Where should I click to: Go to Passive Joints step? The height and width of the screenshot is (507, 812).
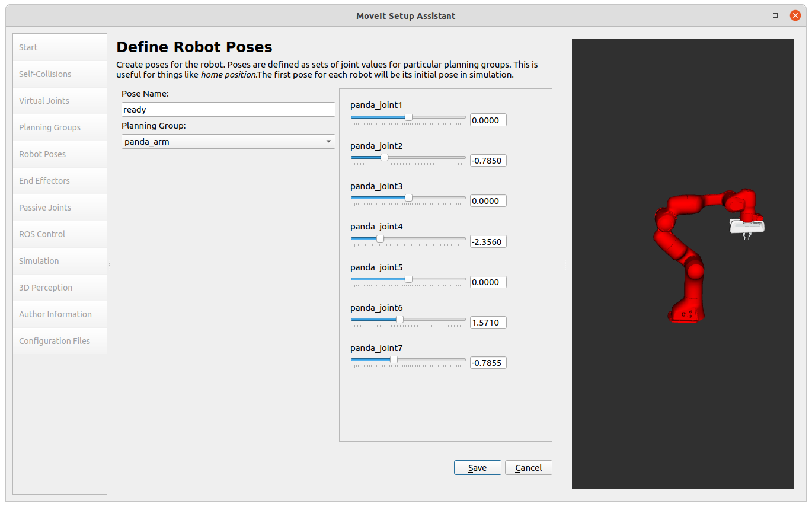(x=59, y=208)
